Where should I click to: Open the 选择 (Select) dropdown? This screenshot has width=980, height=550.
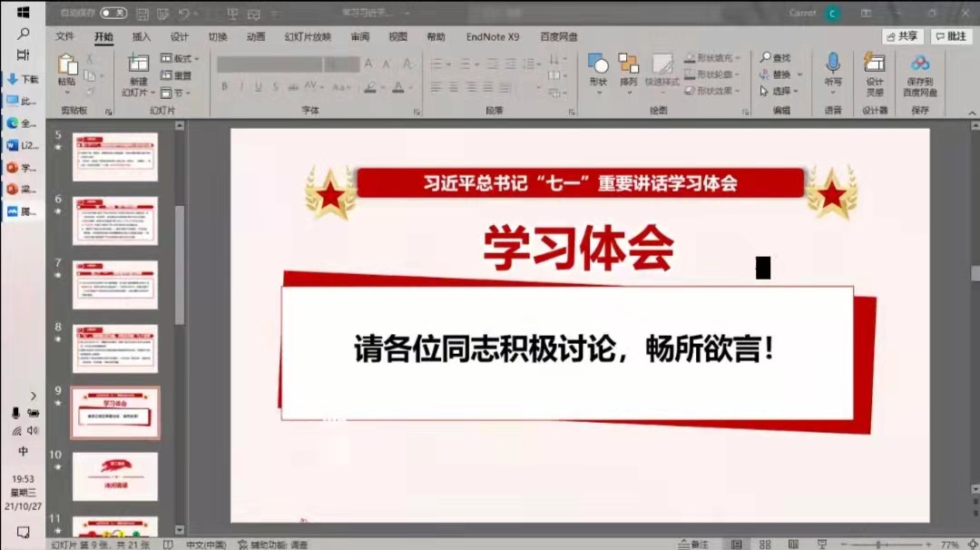click(779, 91)
